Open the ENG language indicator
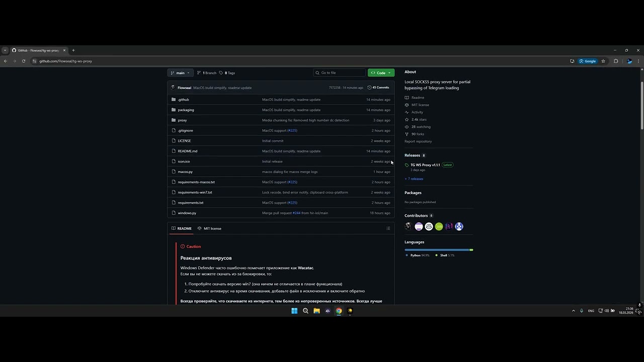This screenshot has height=362, width=644. coord(591,311)
